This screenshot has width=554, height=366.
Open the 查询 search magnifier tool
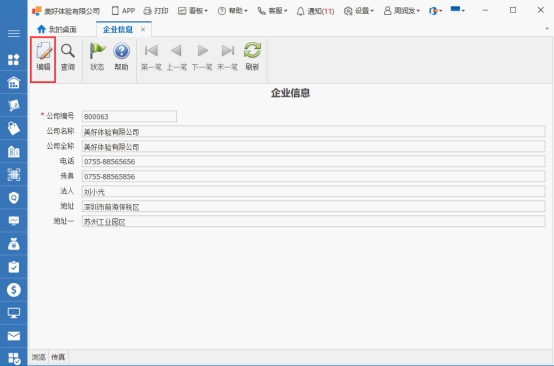click(68, 57)
